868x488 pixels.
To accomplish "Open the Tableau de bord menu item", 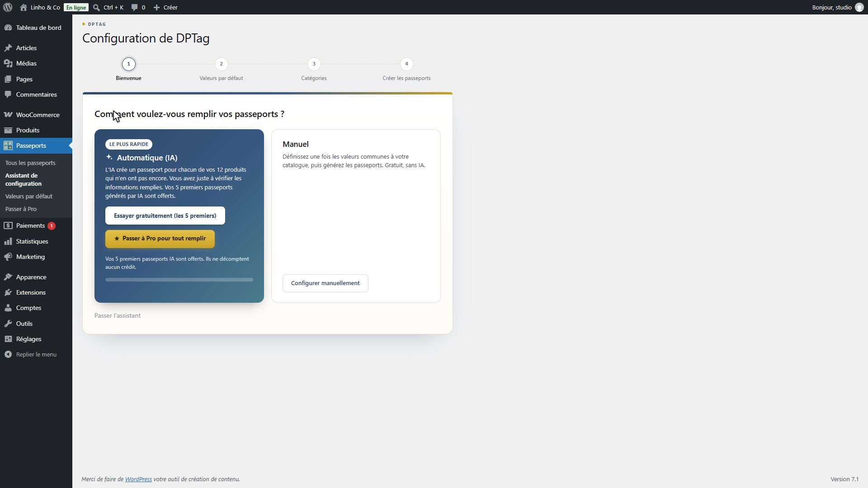I will click(x=36, y=28).
